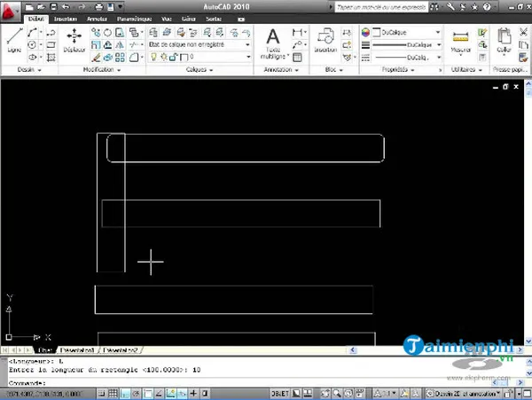This screenshot has width=532, height=400.
Task: Toggle snap mode in status bar
Action: click(101, 394)
